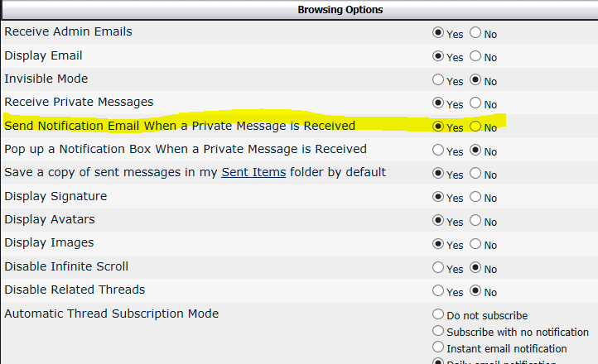Select No for Receive Private Messages
Viewport: 598px width, 364px height.
(x=475, y=103)
